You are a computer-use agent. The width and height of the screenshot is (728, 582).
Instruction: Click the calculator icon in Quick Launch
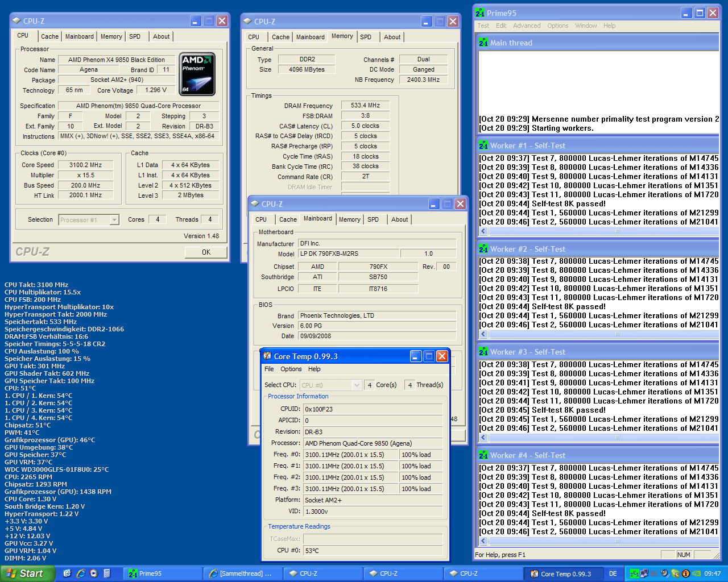[107, 573]
